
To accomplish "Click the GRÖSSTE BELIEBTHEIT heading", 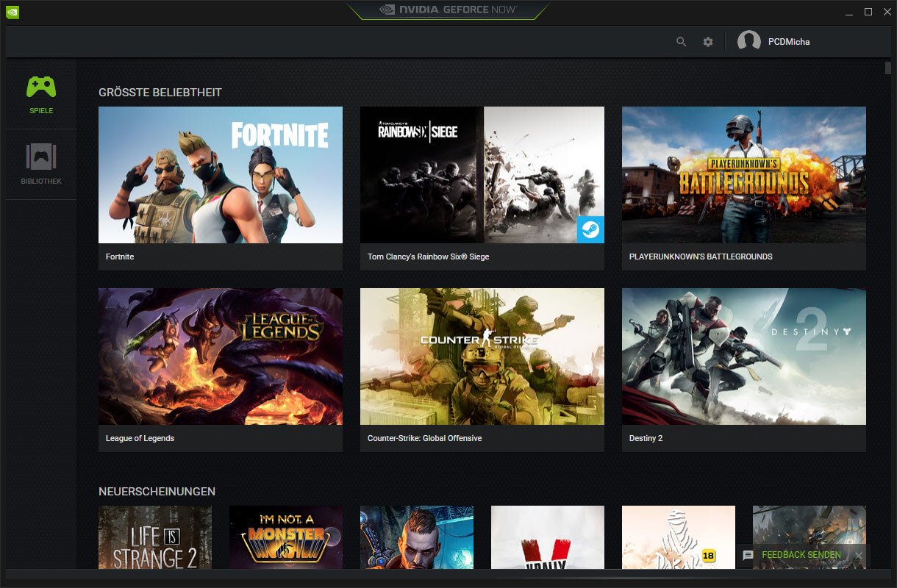I will click(160, 93).
